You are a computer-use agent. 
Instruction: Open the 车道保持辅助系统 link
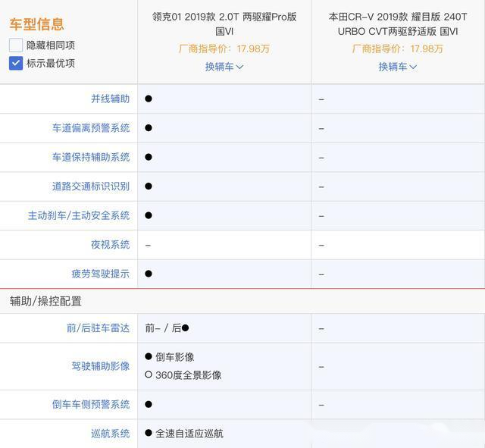click(x=91, y=157)
